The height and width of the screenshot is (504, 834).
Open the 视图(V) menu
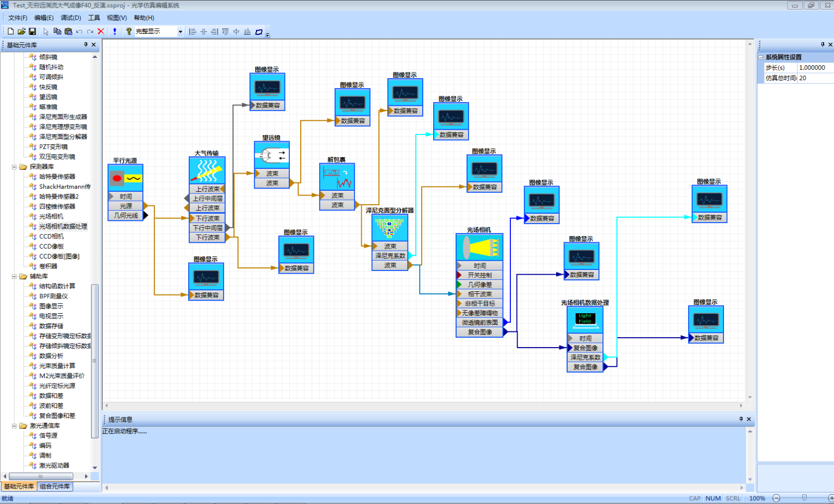pos(117,18)
